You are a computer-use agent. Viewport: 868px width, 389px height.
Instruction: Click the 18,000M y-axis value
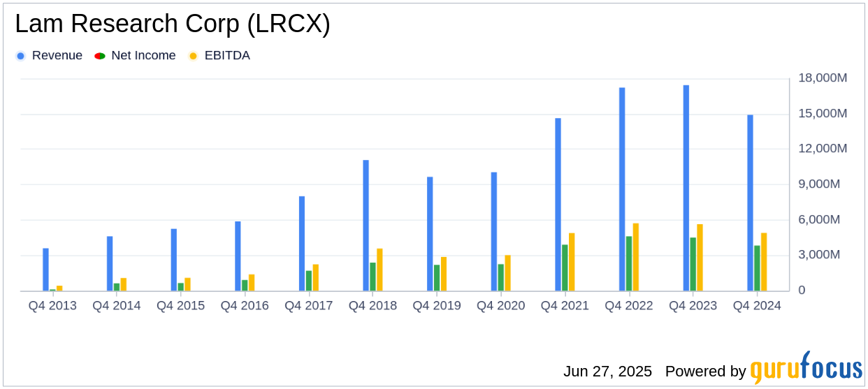click(x=823, y=78)
